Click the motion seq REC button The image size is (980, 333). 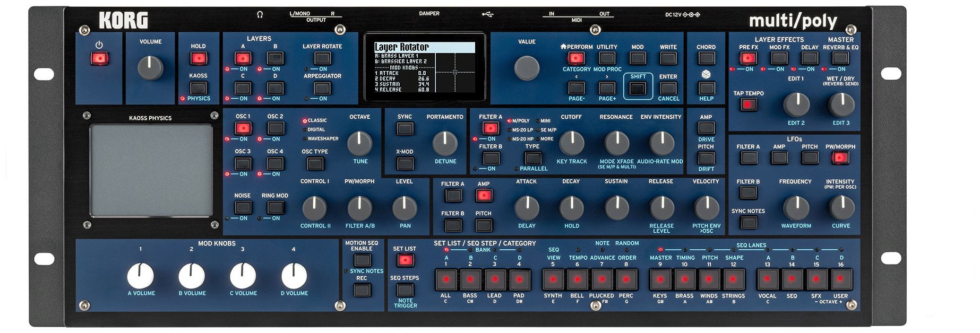362,290
